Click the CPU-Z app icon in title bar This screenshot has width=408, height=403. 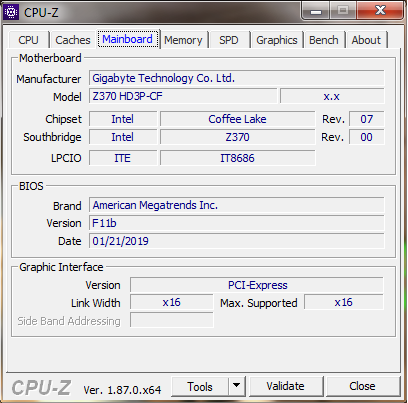pos(11,12)
